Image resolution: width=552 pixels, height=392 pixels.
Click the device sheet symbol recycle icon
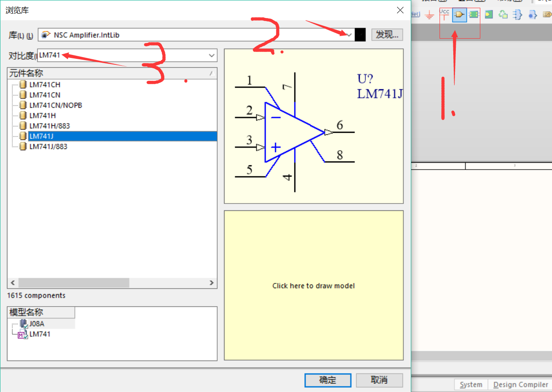(503, 15)
